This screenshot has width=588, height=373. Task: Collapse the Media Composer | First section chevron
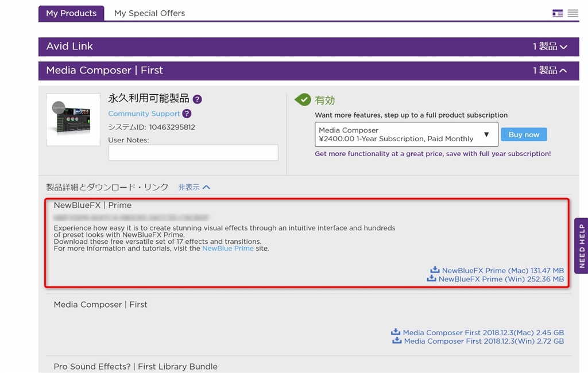click(x=563, y=71)
